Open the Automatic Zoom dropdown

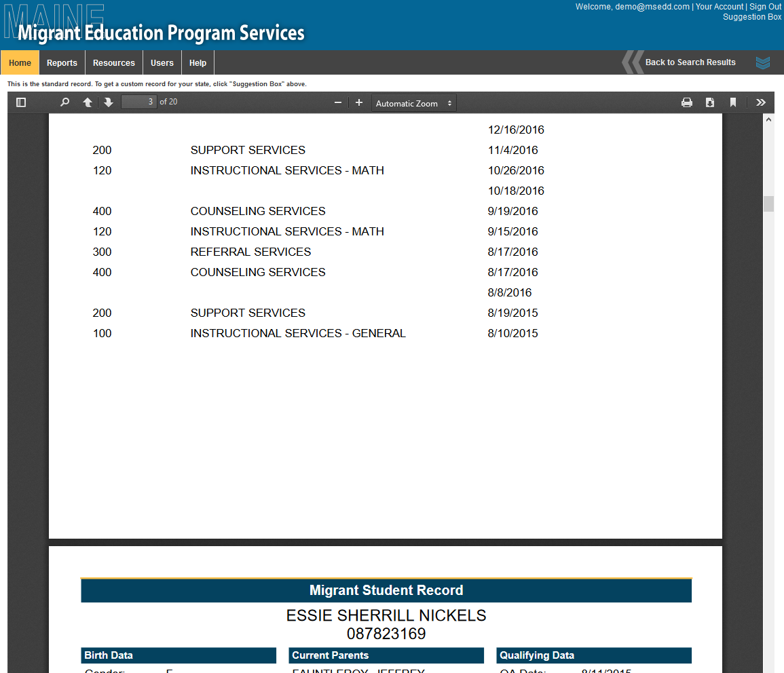[x=413, y=103]
